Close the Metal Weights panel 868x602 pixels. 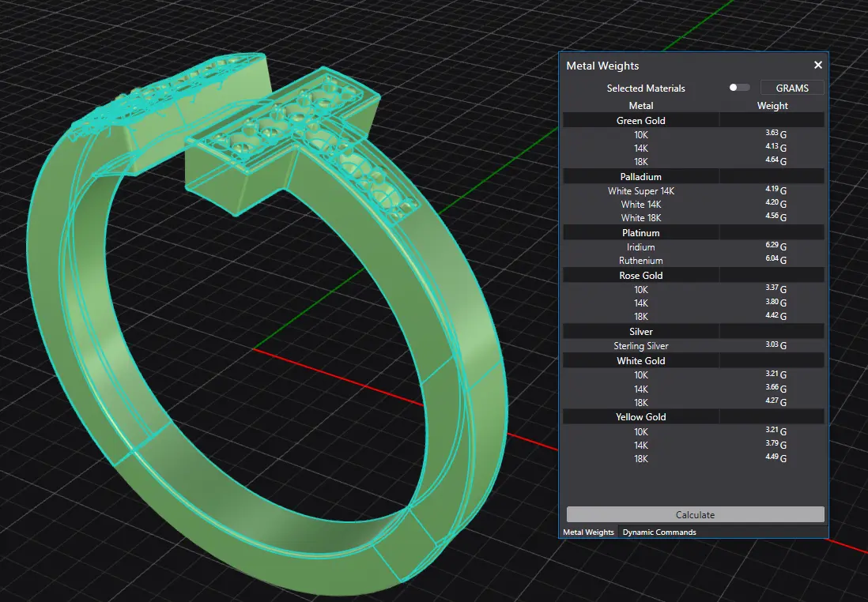point(817,66)
